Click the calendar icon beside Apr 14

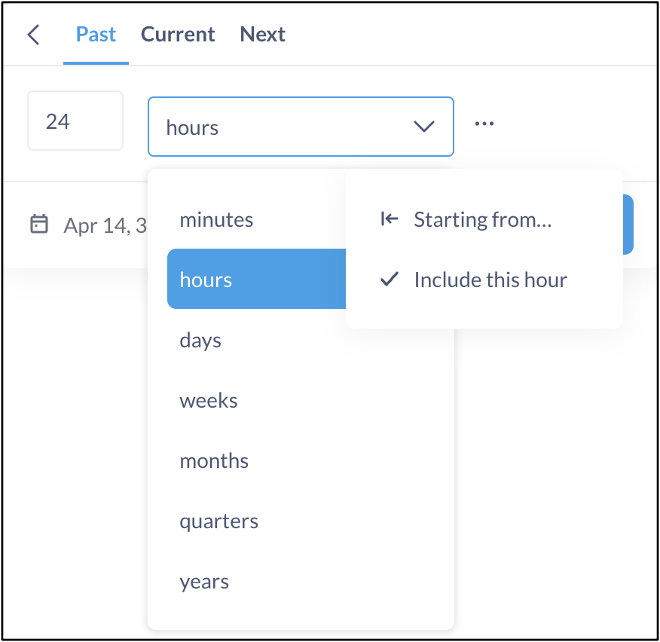pyautogui.click(x=39, y=224)
